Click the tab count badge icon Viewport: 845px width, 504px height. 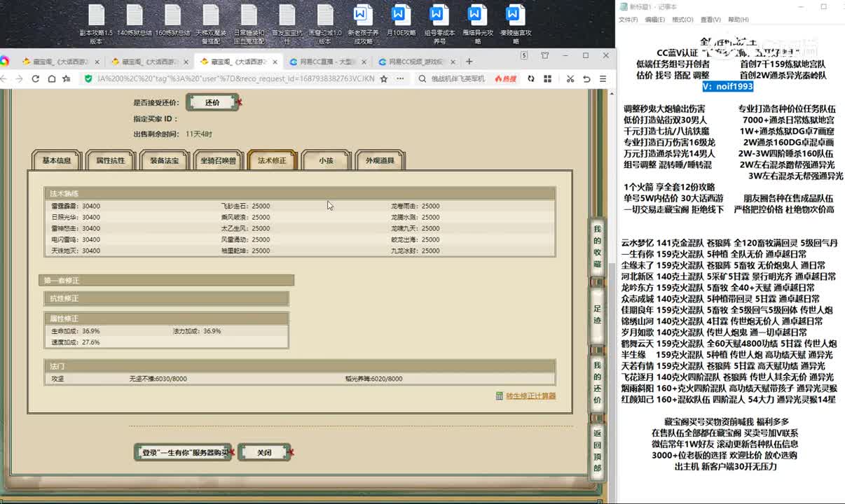tap(524, 55)
